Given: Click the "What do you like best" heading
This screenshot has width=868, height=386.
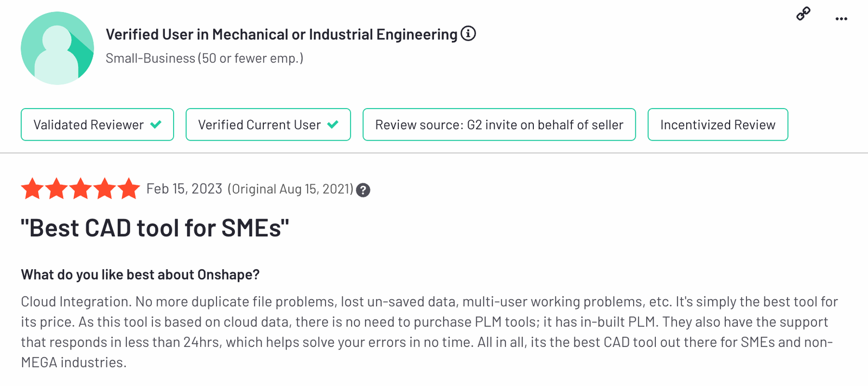Looking at the screenshot, I should click(140, 275).
